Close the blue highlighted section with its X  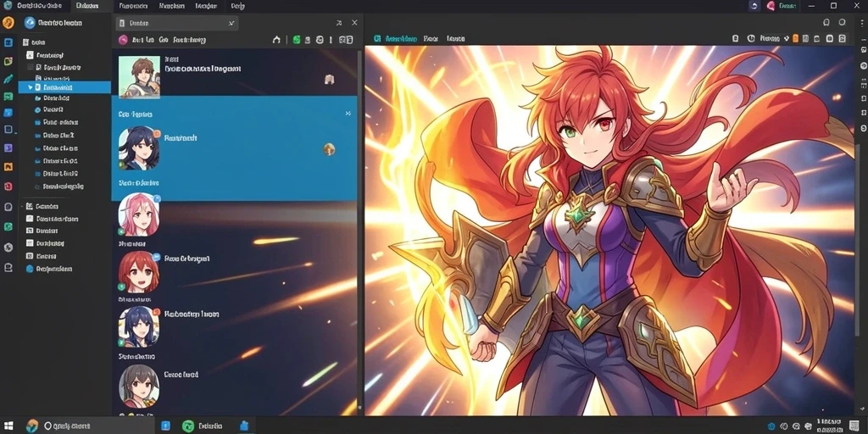tap(348, 114)
